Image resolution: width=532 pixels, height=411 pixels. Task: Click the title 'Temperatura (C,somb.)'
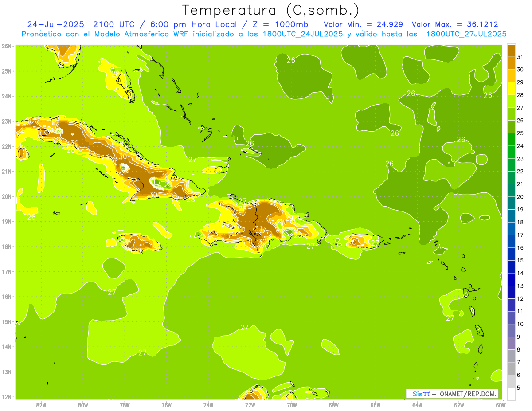[x=271, y=10]
